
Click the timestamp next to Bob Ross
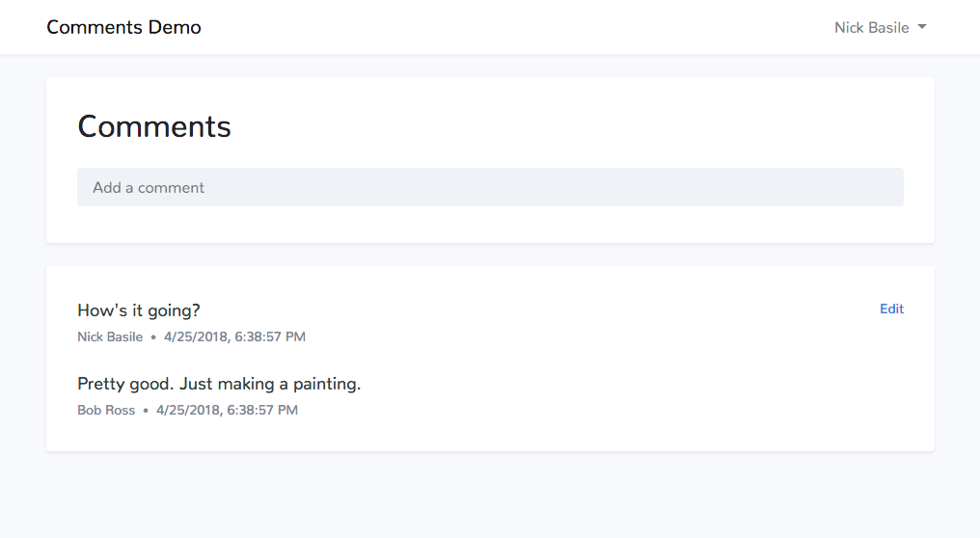click(227, 410)
